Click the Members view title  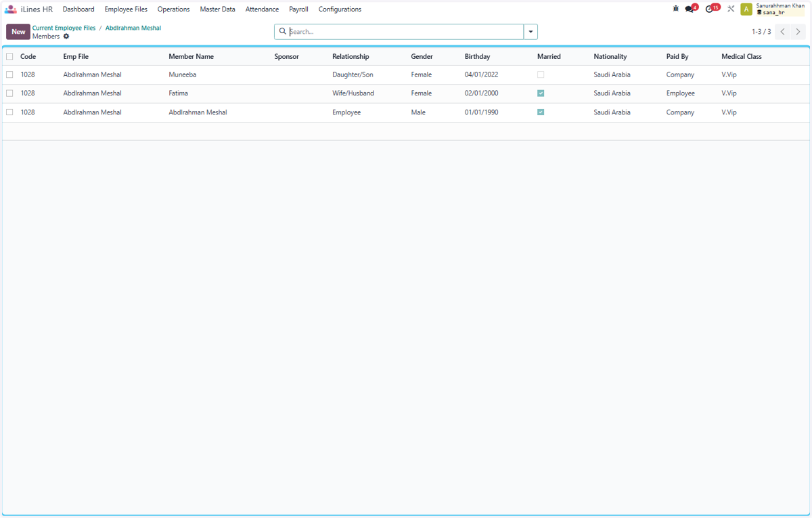[x=46, y=37]
